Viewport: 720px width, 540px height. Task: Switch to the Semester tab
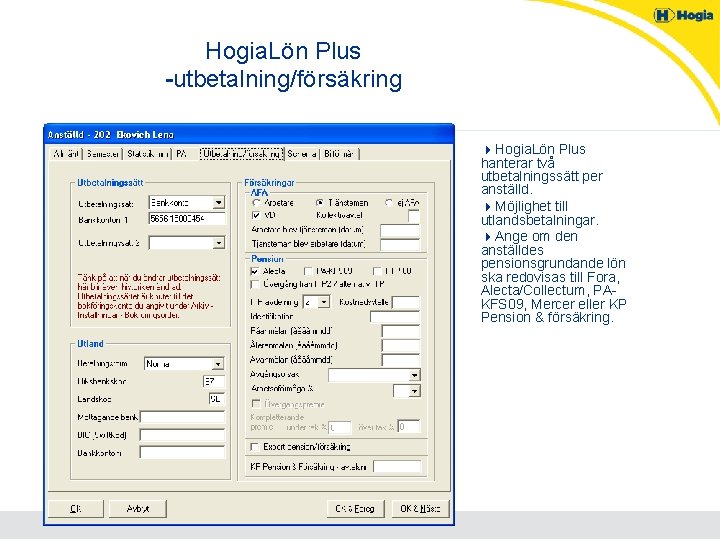point(102,154)
